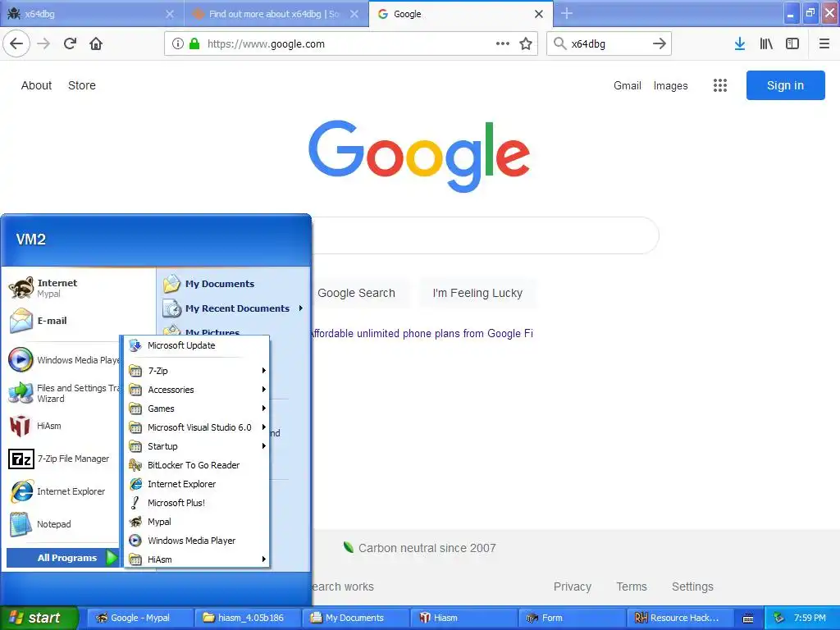Open My Documents from Start menu
The width and height of the screenshot is (840, 630).
pos(234,284)
